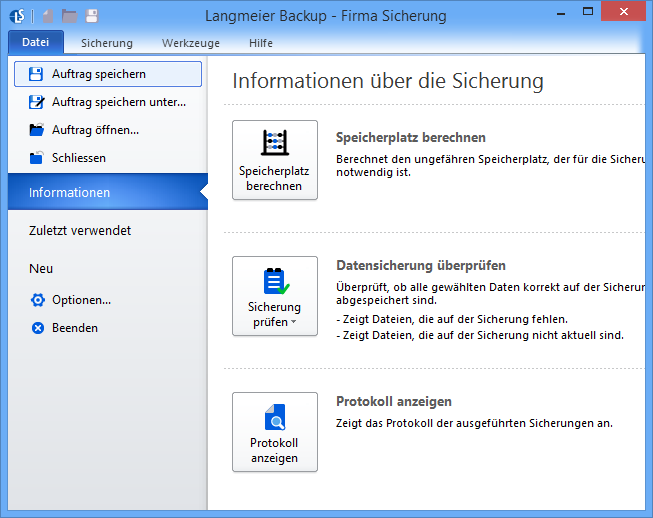Click the Speicherplatz berechnen abacus button
This screenshot has height=518, width=653.
(275, 160)
